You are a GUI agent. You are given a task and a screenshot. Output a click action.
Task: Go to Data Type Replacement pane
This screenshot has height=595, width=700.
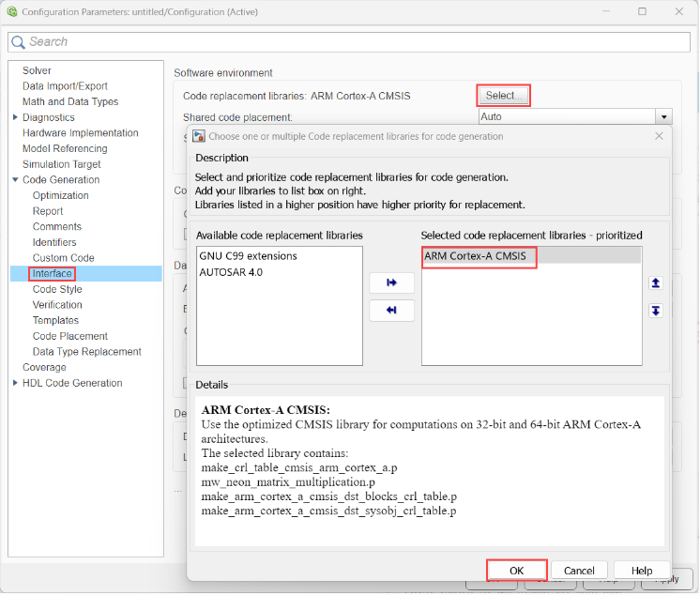click(x=86, y=352)
